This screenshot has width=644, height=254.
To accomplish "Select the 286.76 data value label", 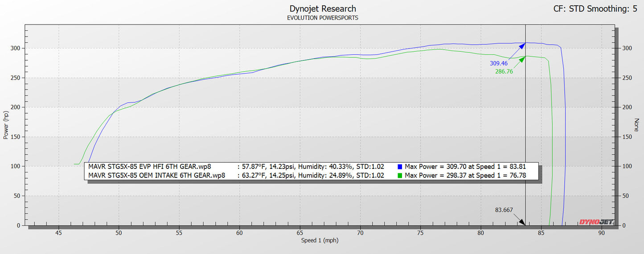I will coord(504,71).
